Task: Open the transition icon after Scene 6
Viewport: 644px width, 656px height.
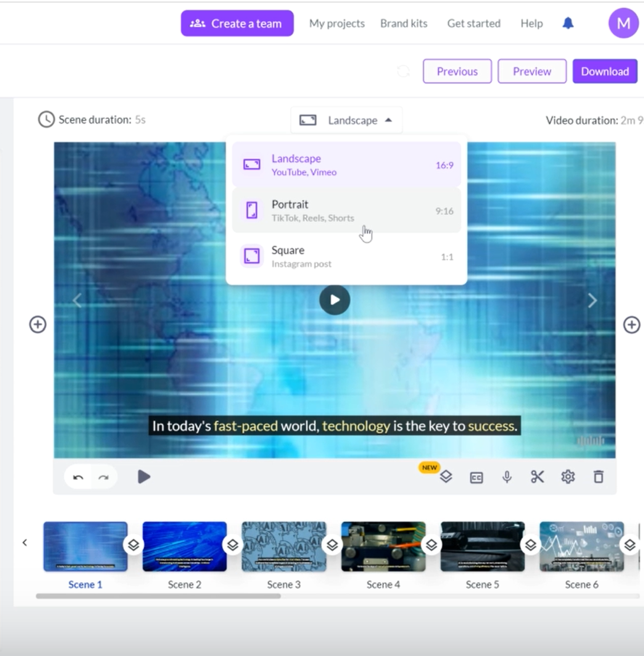Action: 630,545
